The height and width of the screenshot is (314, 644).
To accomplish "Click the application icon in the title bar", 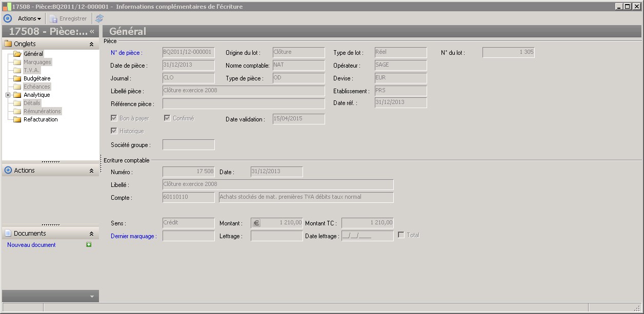I will (x=6, y=7).
